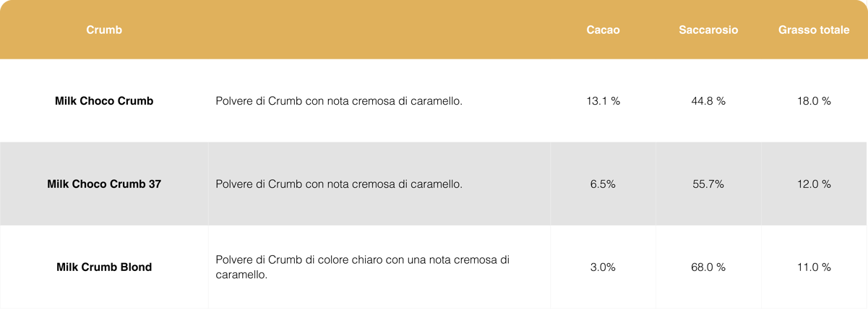Viewport: 868px width, 310px height.
Task: Open the Milk Choco Crumb 37 entry
Action: (x=104, y=184)
